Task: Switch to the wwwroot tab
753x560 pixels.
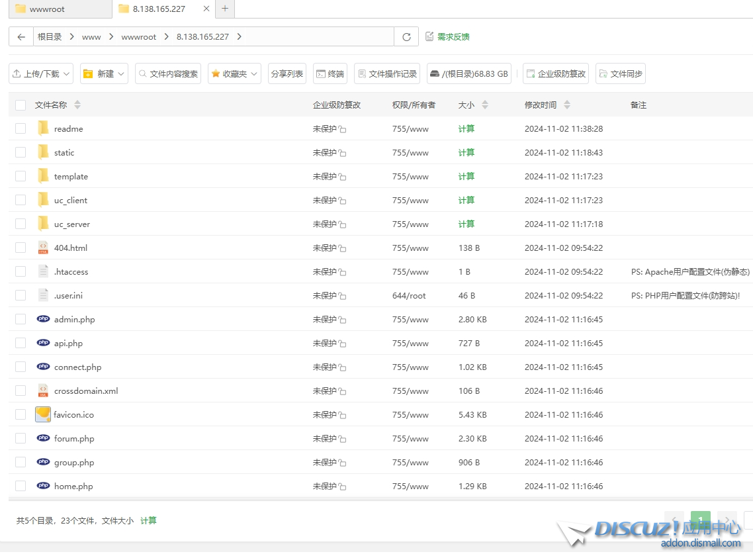Action: [x=56, y=9]
